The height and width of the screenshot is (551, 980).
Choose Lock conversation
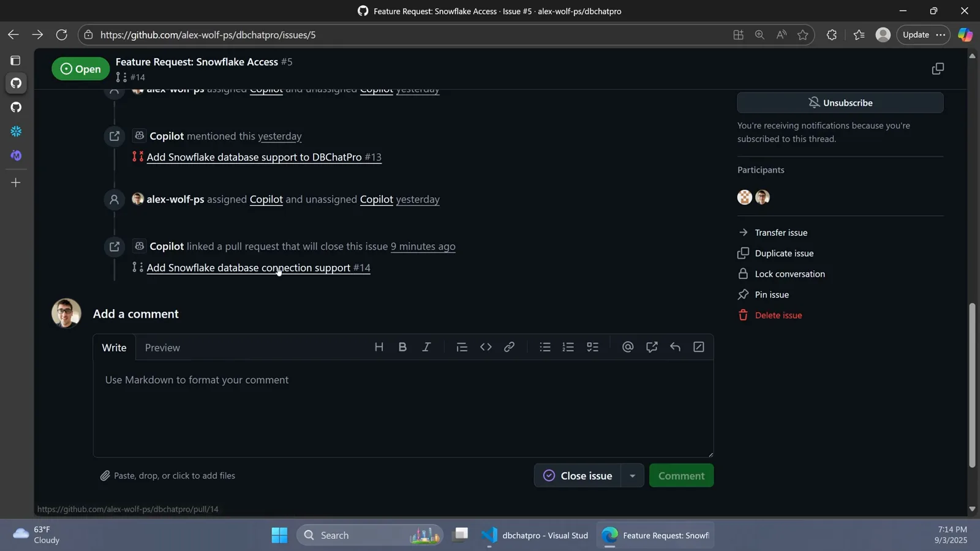[790, 274]
